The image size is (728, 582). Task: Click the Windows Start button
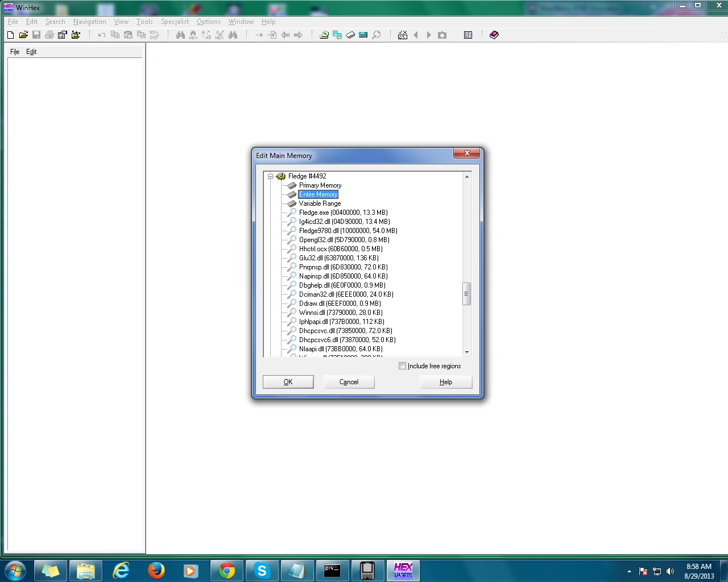tap(15, 570)
